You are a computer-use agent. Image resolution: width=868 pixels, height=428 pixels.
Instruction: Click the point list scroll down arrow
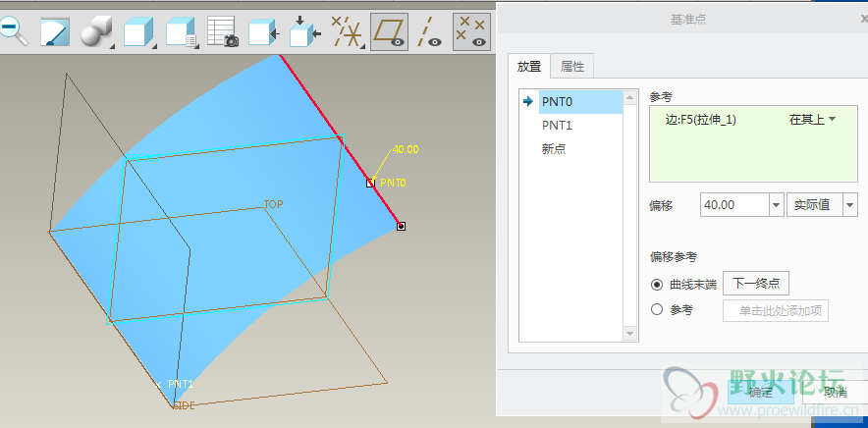coord(630,334)
